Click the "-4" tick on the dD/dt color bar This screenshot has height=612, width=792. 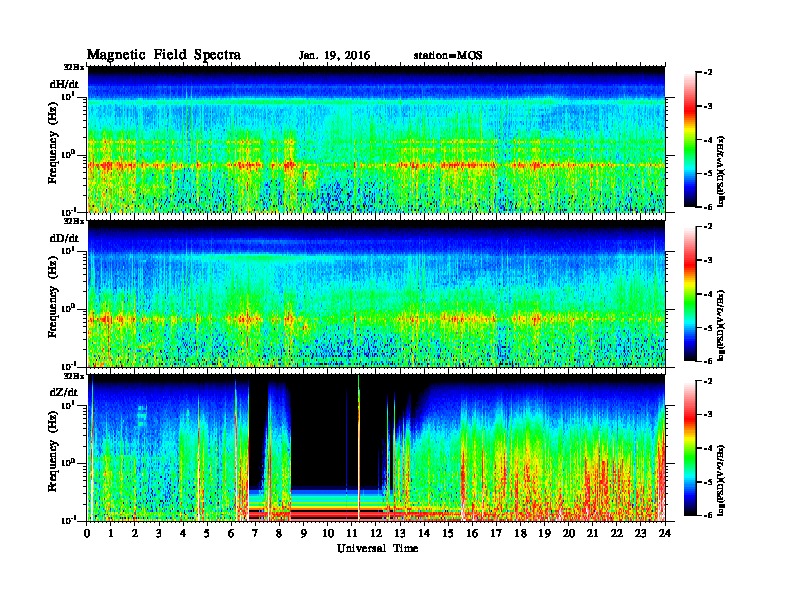click(708, 294)
